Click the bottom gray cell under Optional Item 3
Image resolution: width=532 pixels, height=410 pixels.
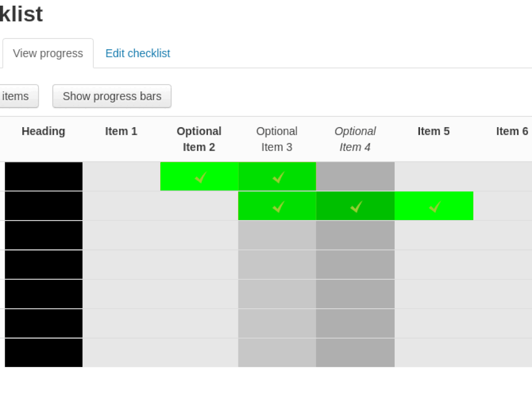[277, 353]
